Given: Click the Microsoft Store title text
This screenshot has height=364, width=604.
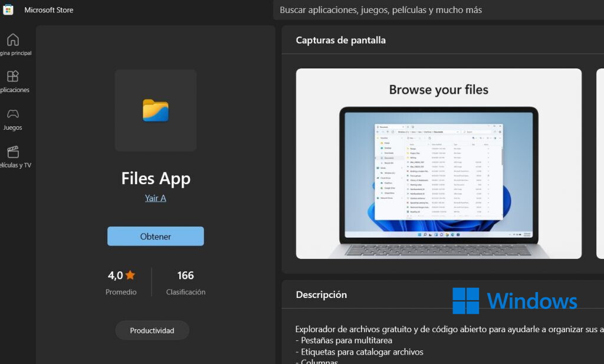Looking at the screenshot, I should coord(49,10).
